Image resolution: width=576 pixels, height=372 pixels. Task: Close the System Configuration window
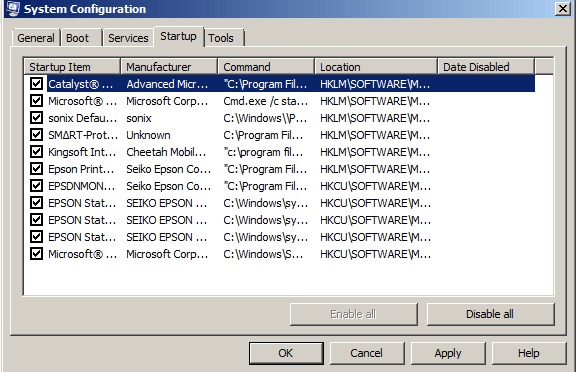click(562, 8)
